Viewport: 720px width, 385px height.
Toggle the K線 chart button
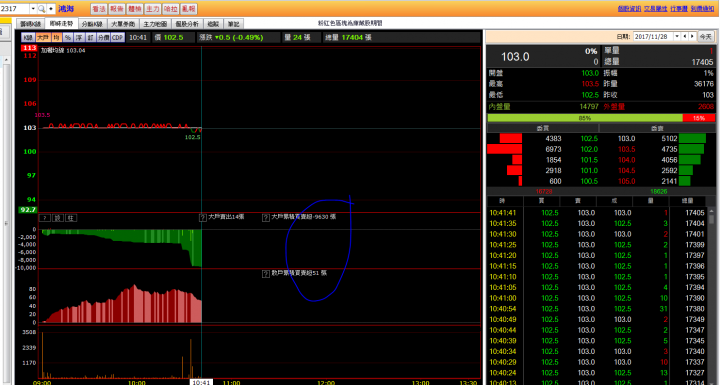(x=28, y=38)
